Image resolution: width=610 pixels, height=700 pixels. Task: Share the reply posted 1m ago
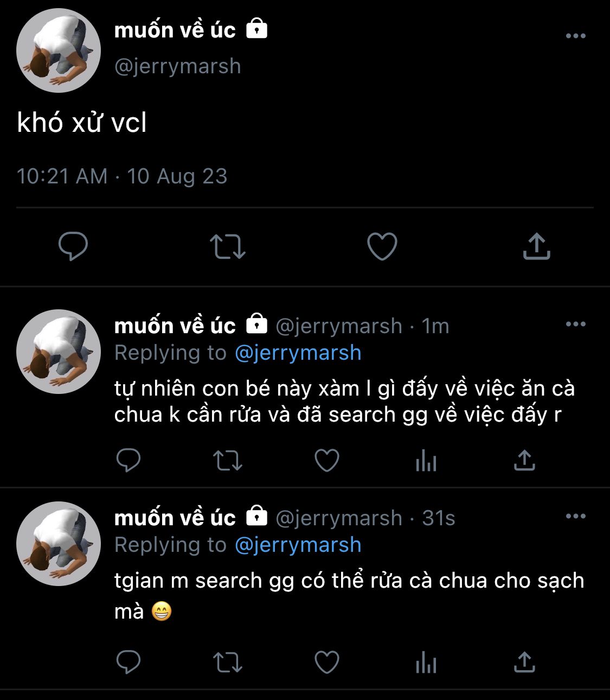point(524,461)
